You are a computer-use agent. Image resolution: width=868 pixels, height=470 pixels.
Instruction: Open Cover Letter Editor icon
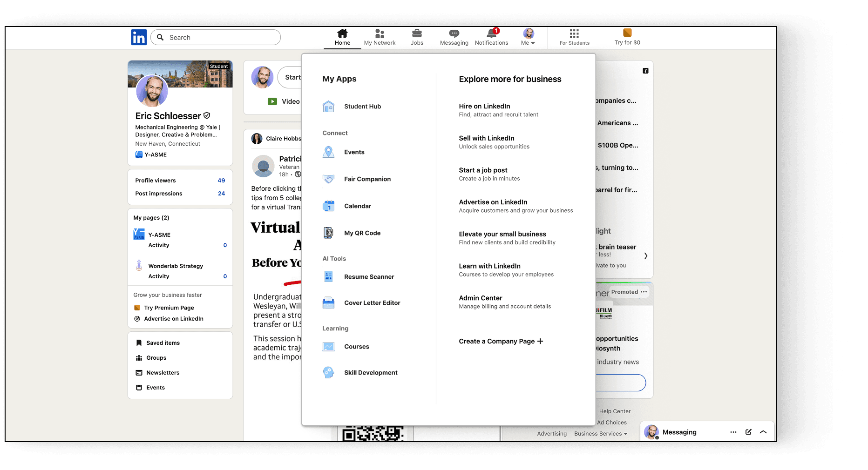click(x=328, y=303)
